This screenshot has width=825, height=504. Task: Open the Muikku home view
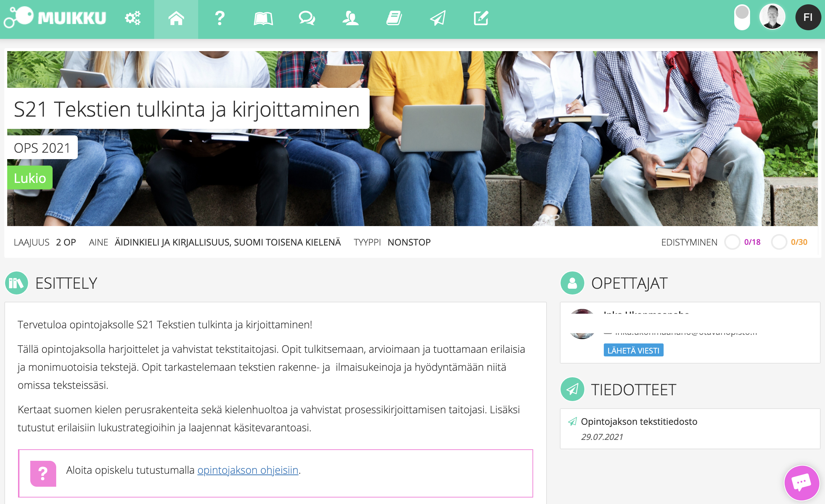(176, 18)
